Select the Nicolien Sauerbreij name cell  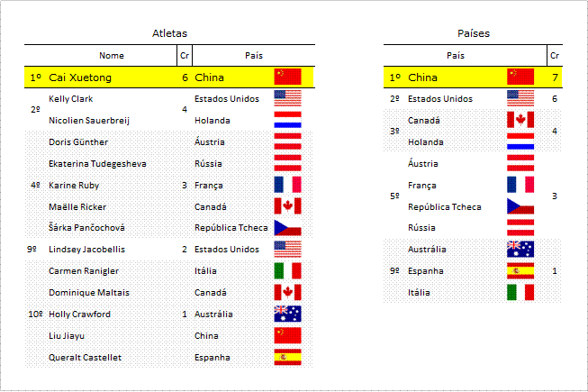coord(89,121)
